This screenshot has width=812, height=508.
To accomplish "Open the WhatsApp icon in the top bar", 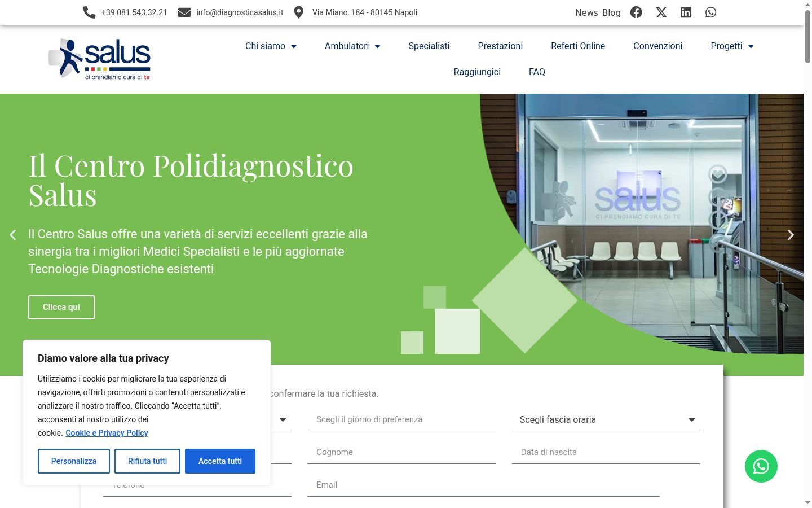I will click(x=710, y=12).
